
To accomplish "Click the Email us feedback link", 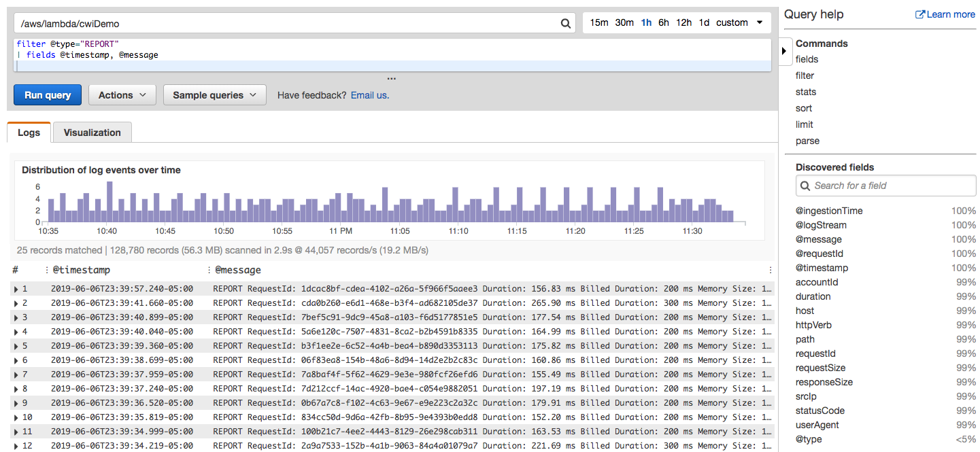I will [369, 94].
